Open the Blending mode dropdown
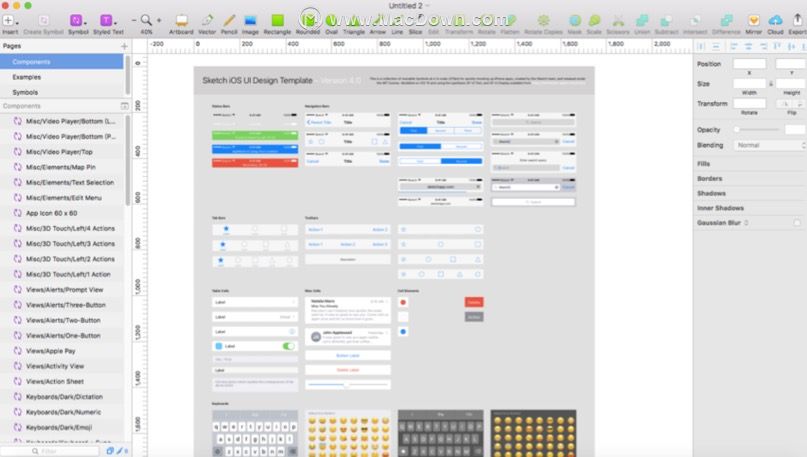This screenshot has width=807, height=457. tap(769, 145)
